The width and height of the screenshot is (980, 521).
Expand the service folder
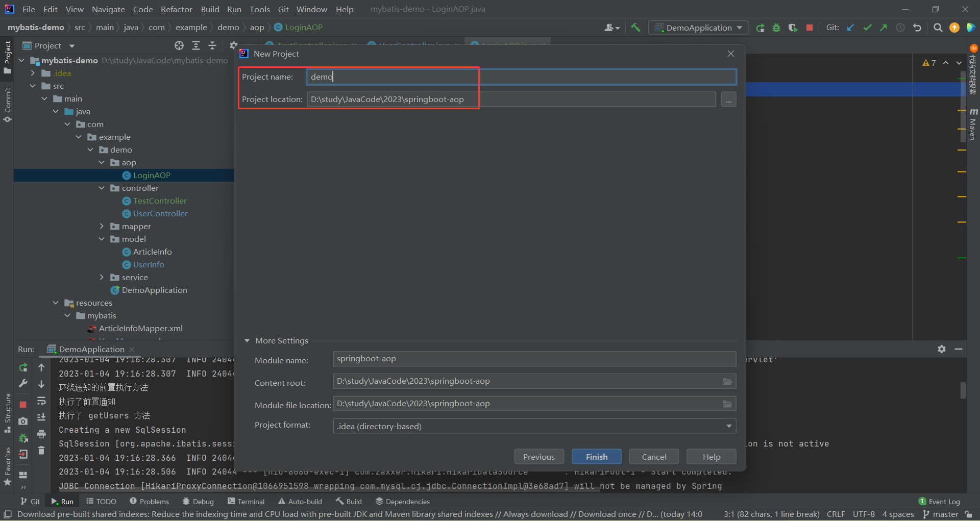(102, 278)
